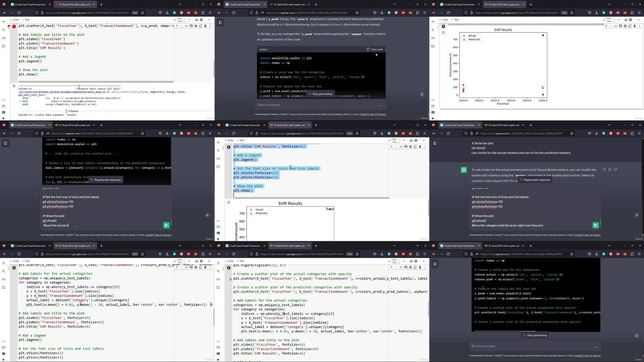Go back in 'Show the actual' ChatGPT window
Screen dimensions: 644x362
[x=4, y=133]
